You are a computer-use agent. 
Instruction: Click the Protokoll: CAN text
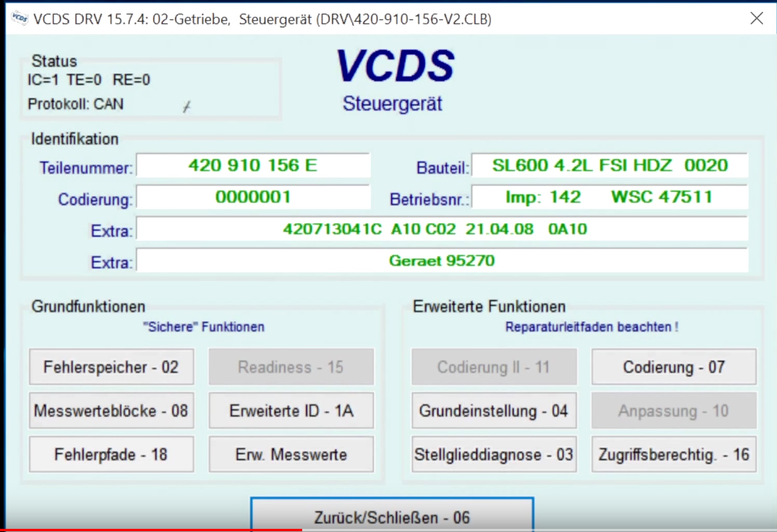coord(75,104)
